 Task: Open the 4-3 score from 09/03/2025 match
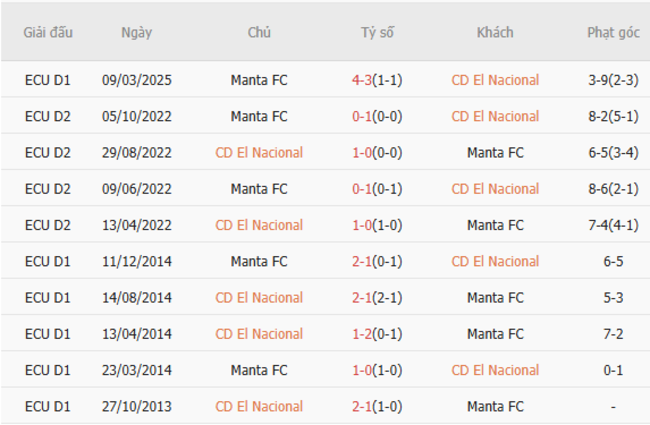coord(363,80)
